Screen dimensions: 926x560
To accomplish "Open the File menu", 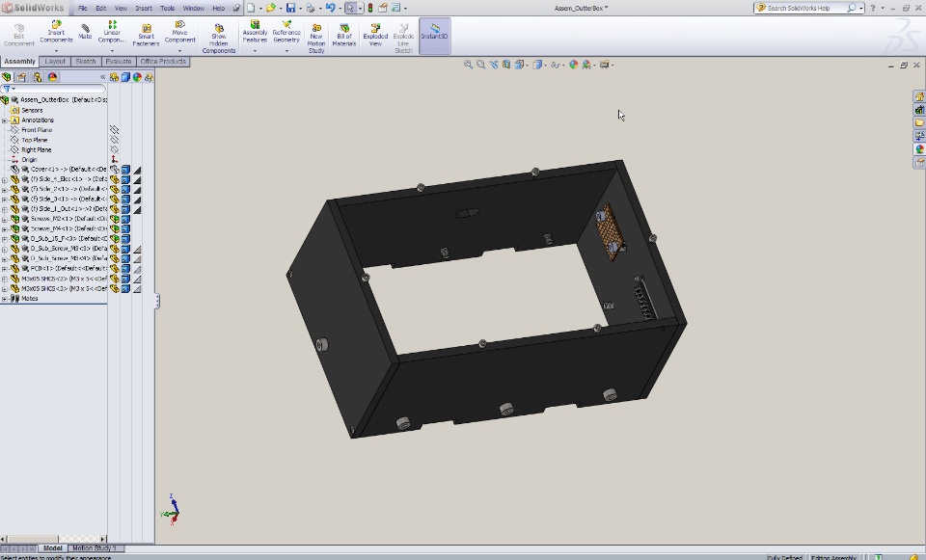I will point(83,9).
